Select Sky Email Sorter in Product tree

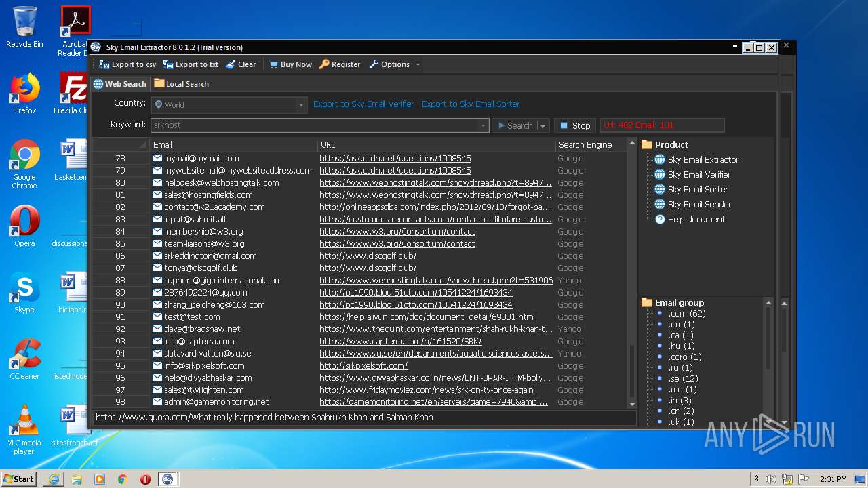coord(698,189)
